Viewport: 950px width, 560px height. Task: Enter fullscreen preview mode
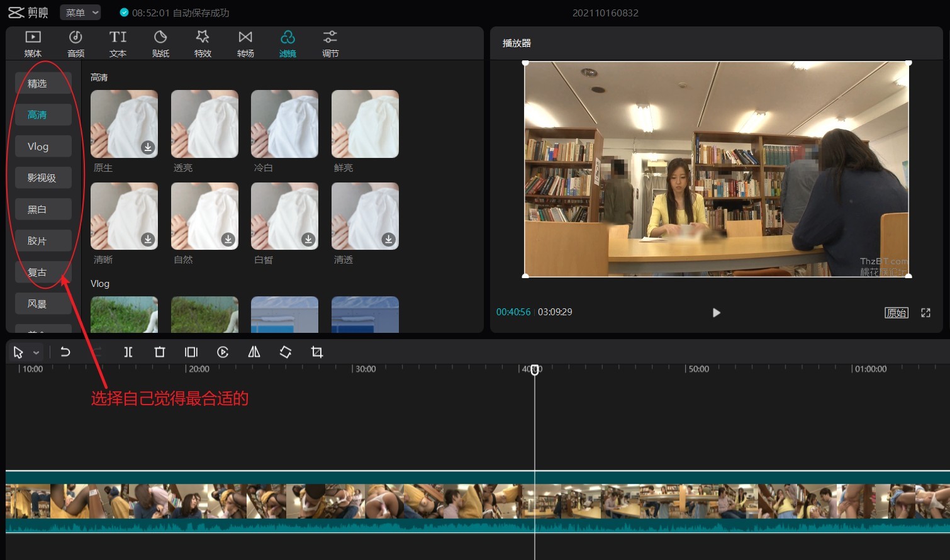click(925, 313)
